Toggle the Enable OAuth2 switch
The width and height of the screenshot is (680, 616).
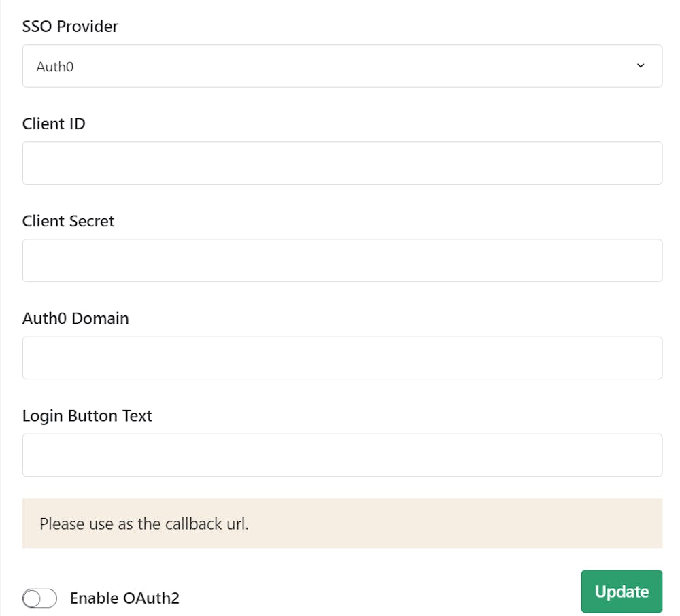tap(39, 598)
